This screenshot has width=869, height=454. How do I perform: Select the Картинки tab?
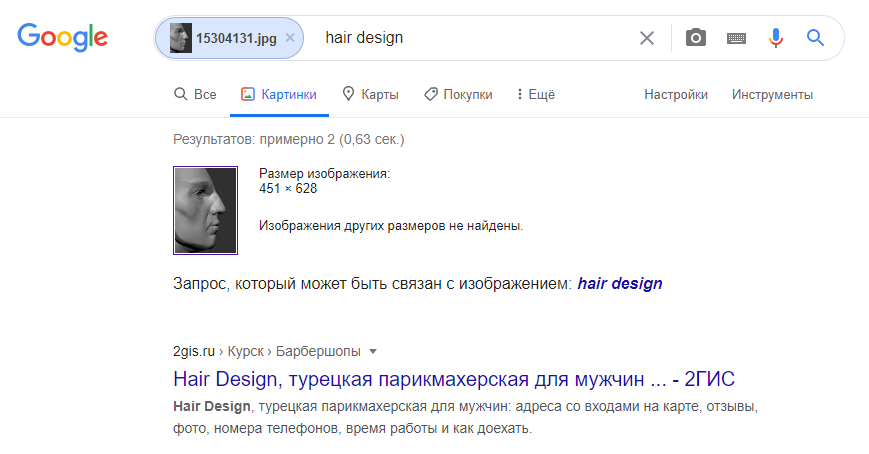[279, 94]
